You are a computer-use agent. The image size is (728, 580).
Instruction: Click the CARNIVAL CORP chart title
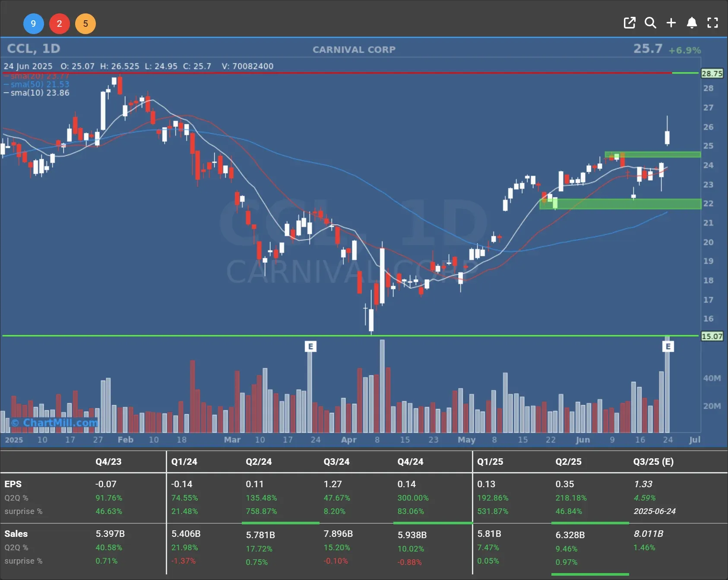click(x=354, y=50)
